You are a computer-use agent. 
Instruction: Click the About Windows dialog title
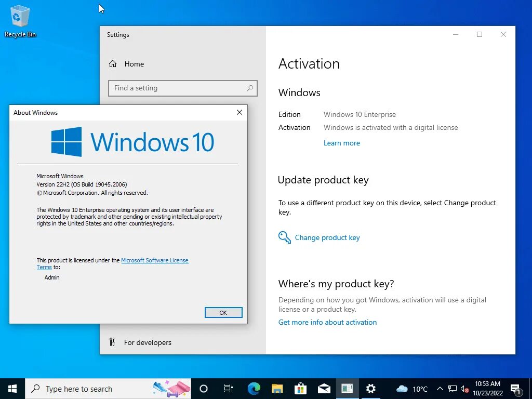tap(36, 113)
